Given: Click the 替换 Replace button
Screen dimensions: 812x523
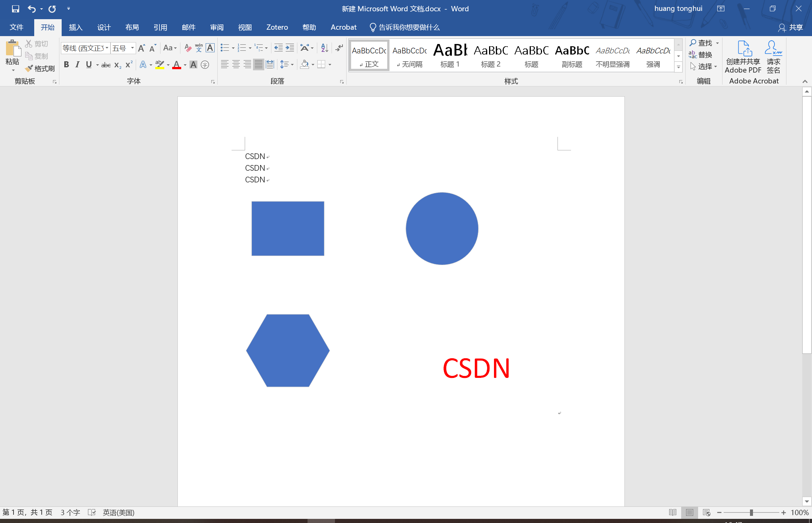Looking at the screenshot, I should [701, 55].
